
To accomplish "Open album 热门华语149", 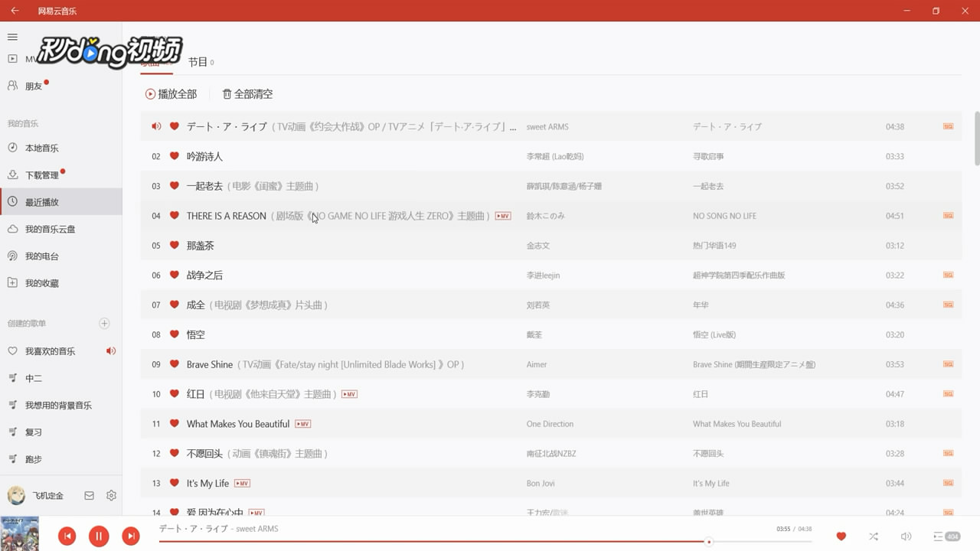I will [x=714, y=246].
